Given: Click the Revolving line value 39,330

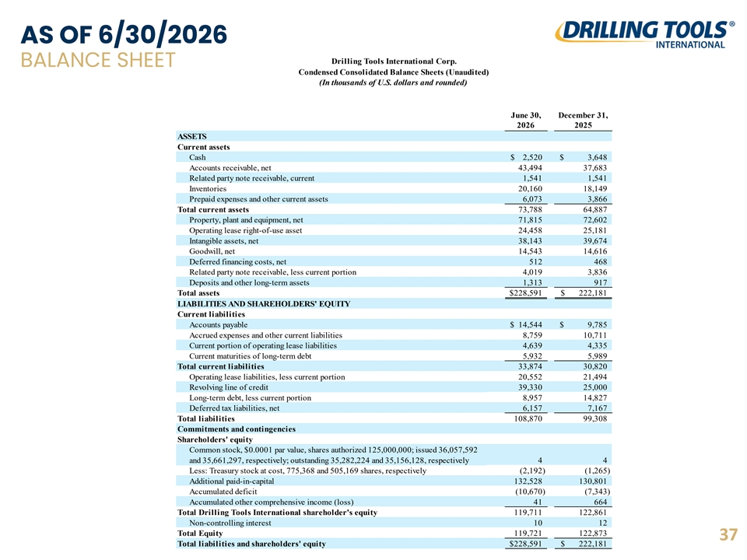Looking at the screenshot, I should pos(530,388).
